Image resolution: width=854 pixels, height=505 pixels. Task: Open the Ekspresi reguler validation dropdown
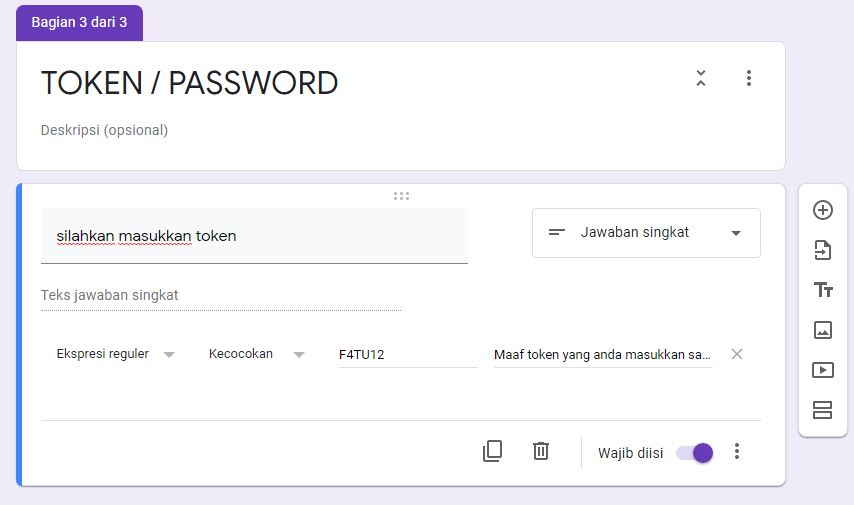click(115, 354)
